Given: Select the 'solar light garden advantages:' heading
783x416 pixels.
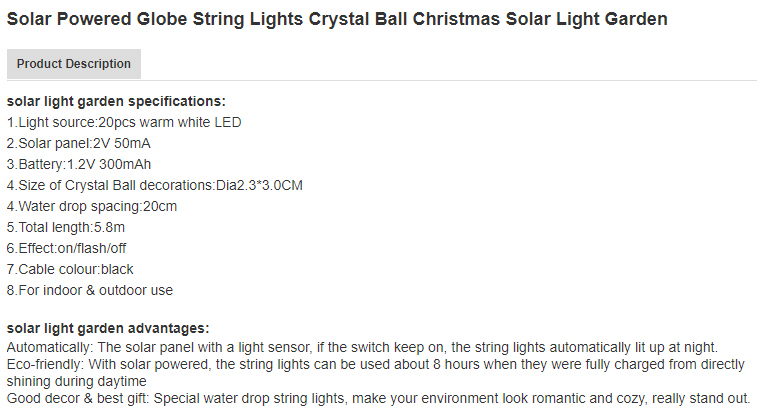Looking at the screenshot, I should click(x=108, y=328).
